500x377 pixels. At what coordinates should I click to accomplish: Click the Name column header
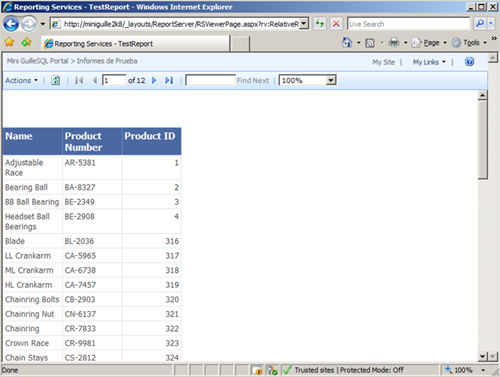tap(32, 141)
